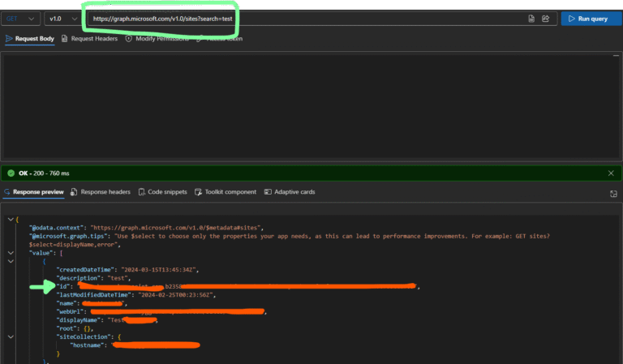Click the green OK status check icon
623x364 pixels.
coord(11,173)
